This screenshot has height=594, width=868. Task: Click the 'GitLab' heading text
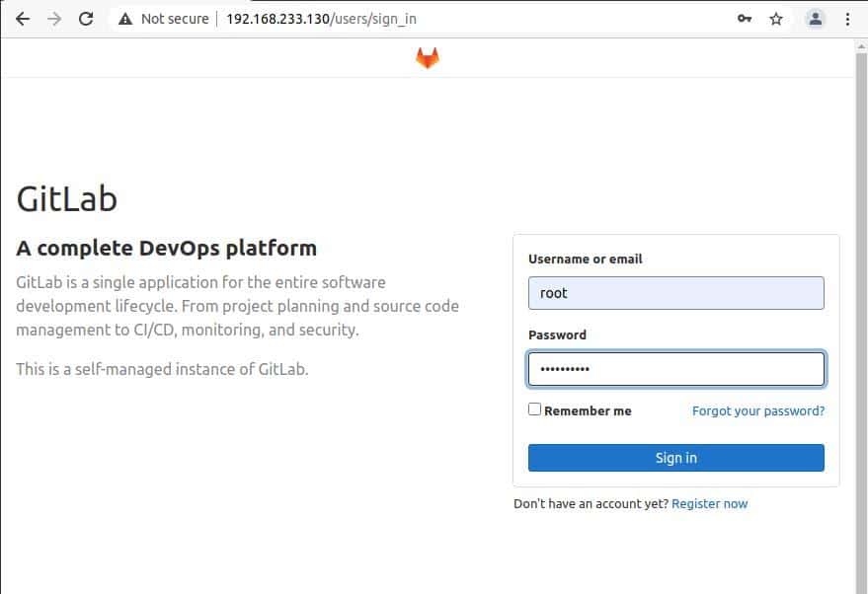(x=67, y=198)
